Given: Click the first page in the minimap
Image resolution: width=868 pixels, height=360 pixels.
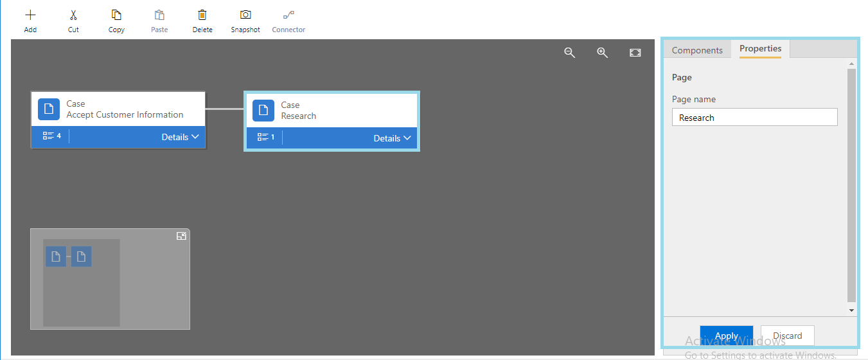Looking at the screenshot, I should 56,256.
